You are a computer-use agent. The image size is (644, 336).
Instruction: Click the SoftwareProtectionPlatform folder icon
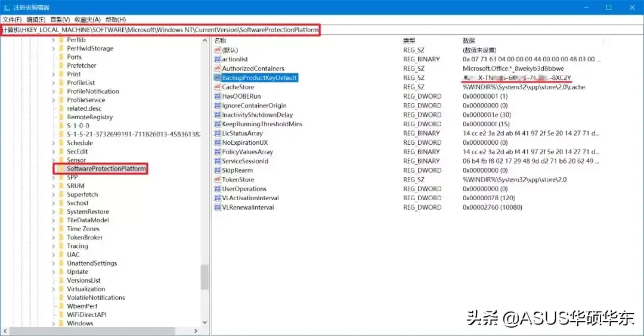point(61,169)
